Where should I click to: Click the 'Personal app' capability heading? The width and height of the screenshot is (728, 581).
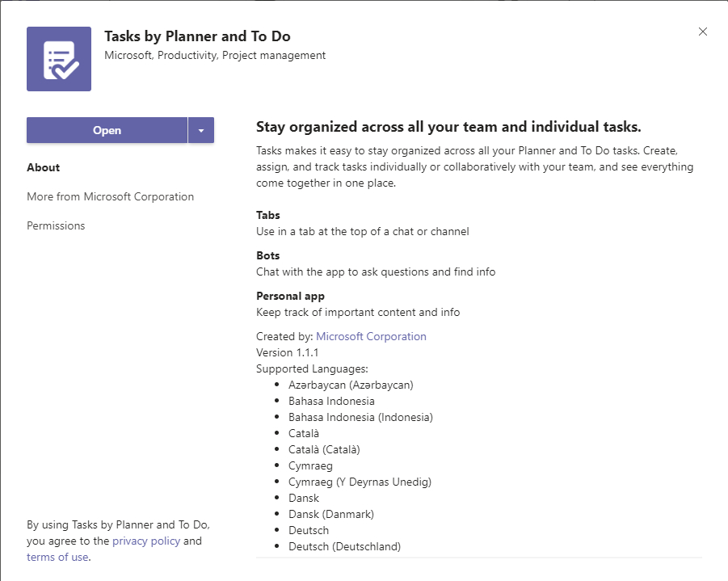tap(290, 297)
